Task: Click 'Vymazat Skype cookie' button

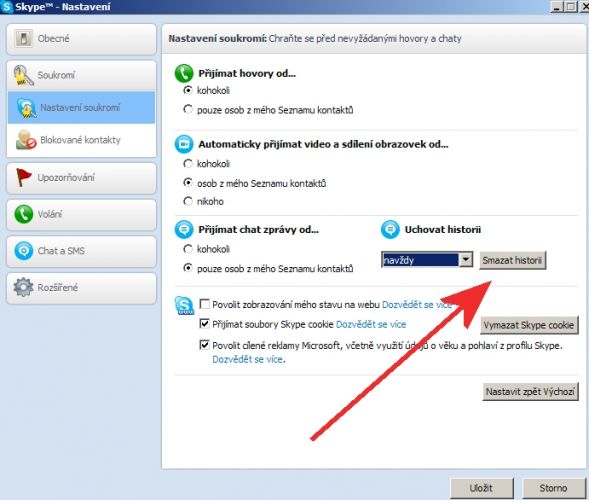Action: (x=529, y=325)
